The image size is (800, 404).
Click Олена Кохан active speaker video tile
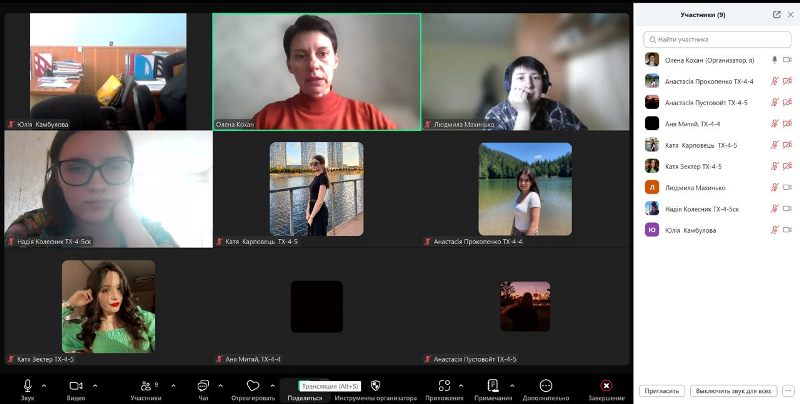(317, 71)
